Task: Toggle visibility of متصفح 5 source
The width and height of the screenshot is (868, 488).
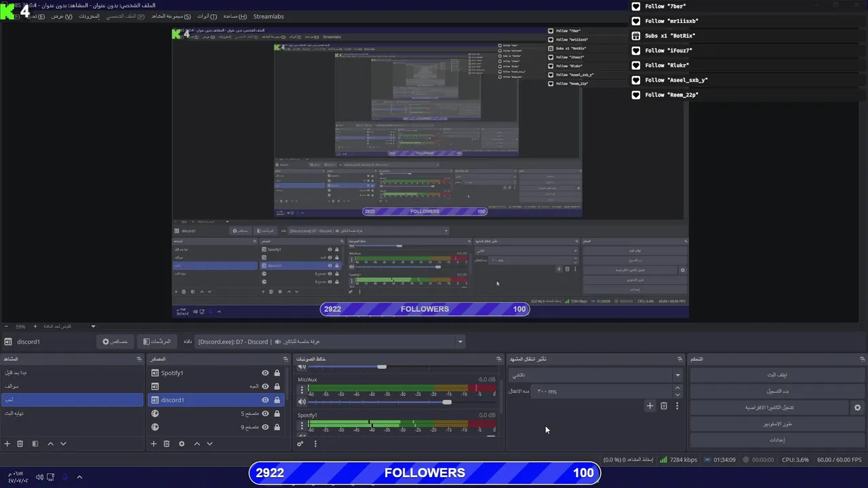Action: (x=265, y=413)
